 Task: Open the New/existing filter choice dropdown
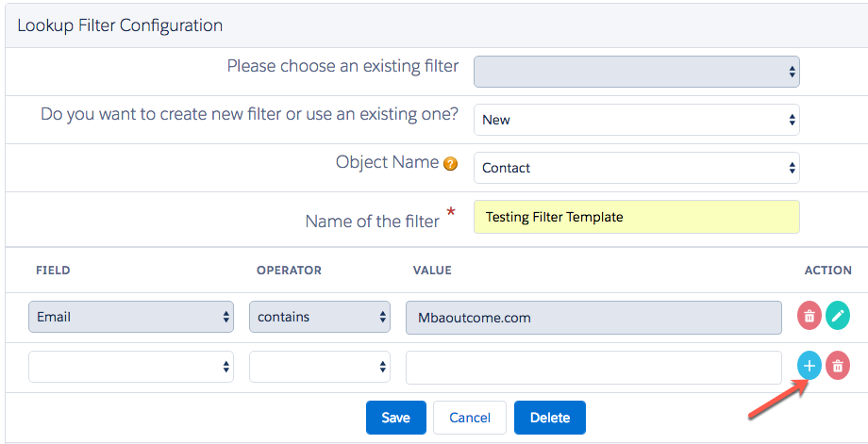click(636, 120)
